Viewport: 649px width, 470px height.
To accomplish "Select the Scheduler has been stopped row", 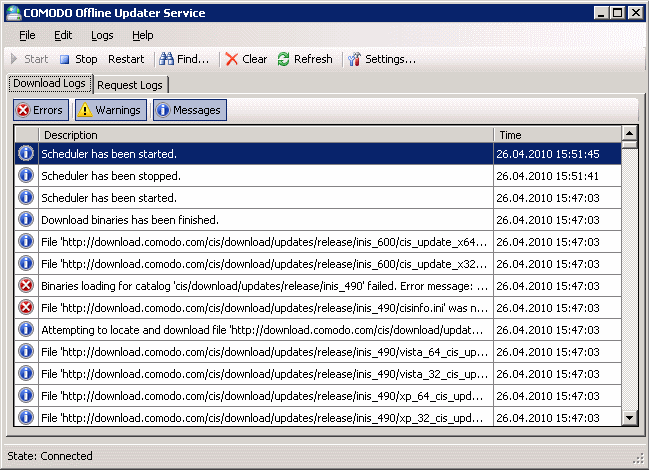I will pyautogui.click(x=318, y=176).
